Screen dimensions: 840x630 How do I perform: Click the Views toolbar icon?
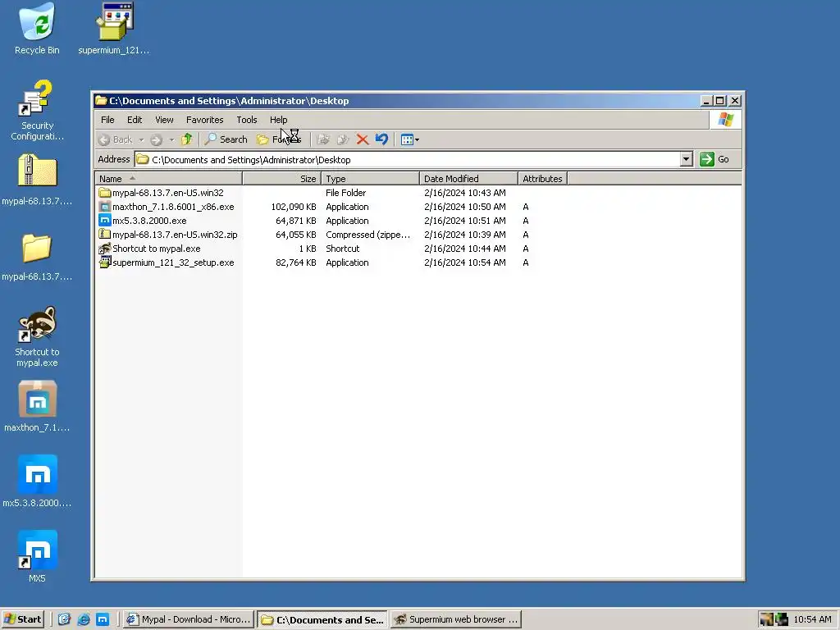pyautogui.click(x=407, y=139)
